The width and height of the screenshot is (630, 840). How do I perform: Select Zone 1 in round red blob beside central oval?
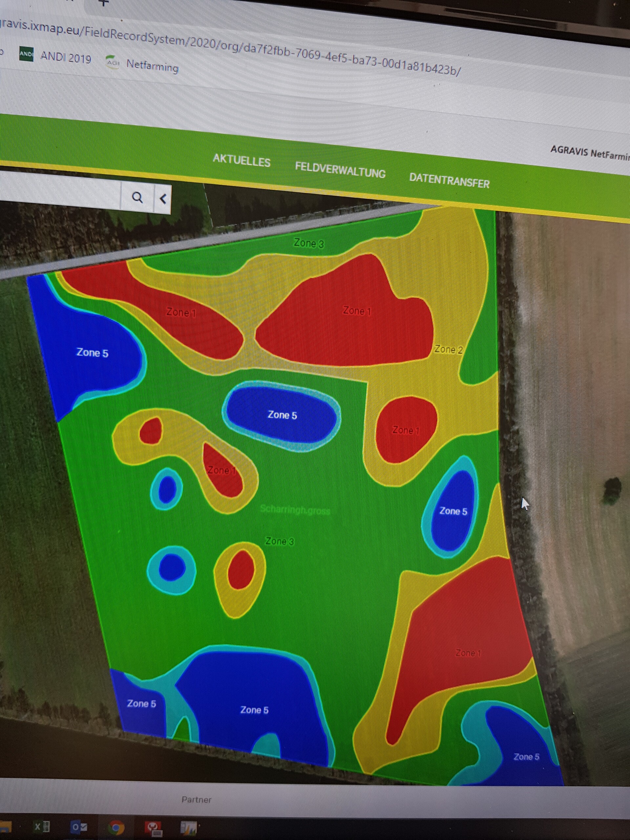click(x=406, y=430)
